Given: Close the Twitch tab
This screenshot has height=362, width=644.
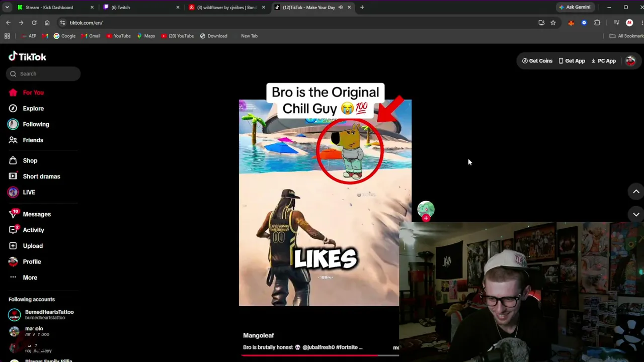Looking at the screenshot, I should [x=178, y=8].
